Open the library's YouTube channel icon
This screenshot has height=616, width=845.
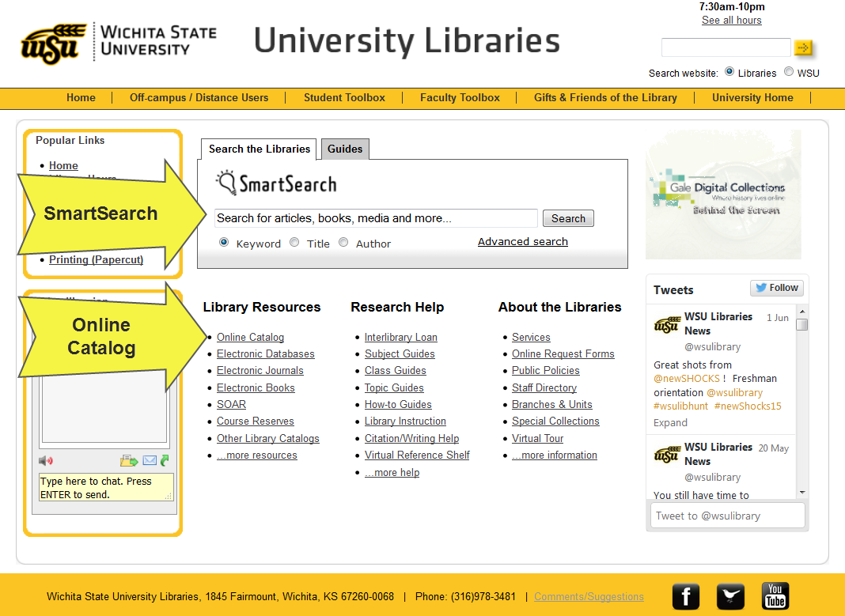[x=775, y=595]
